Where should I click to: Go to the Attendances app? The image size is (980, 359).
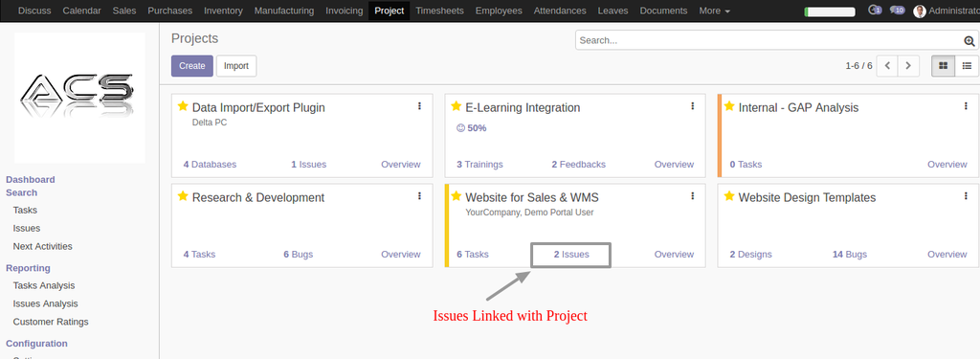[560, 11]
